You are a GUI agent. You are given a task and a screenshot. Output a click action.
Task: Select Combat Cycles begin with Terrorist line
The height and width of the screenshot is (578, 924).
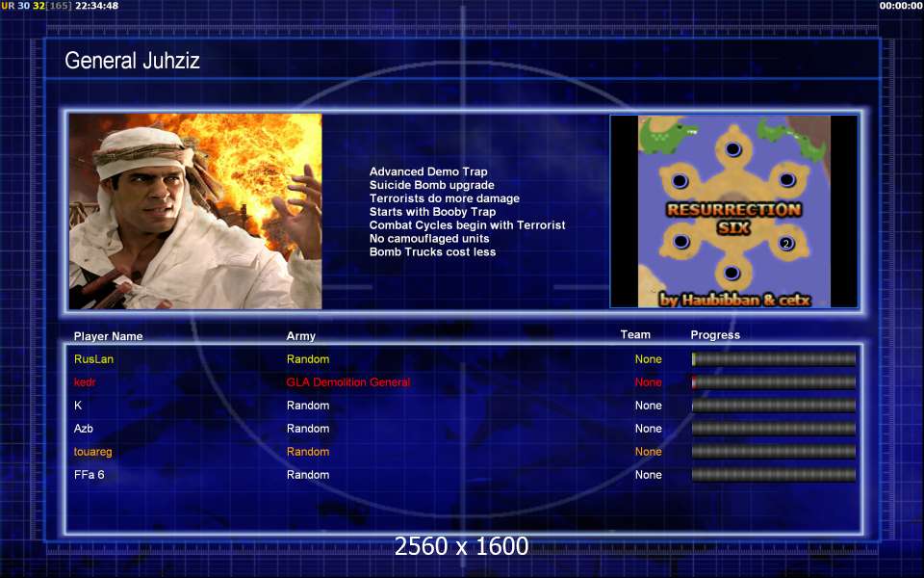(x=468, y=225)
